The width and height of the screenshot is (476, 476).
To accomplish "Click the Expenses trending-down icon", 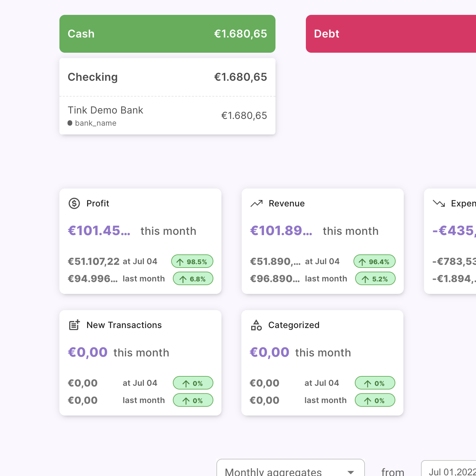I will click(439, 203).
